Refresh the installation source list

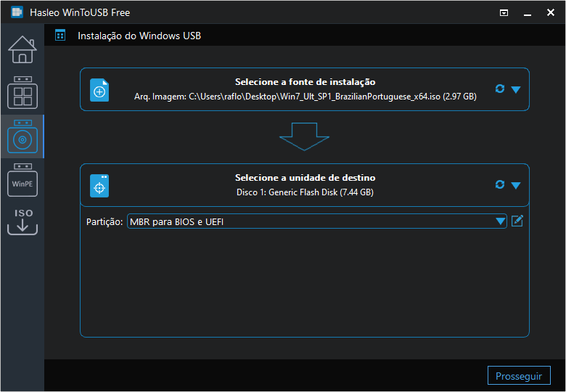[x=499, y=89]
